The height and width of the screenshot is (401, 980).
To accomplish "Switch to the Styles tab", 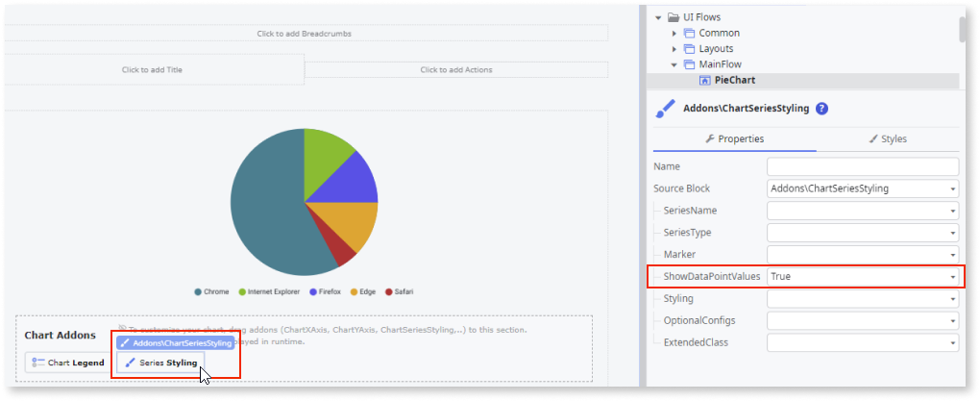I will [x=888, y=138].
